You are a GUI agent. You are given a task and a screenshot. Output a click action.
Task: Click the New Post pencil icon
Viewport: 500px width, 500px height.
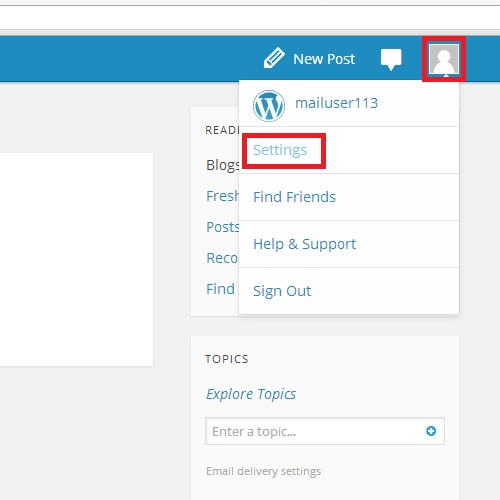tap(274, 58)
